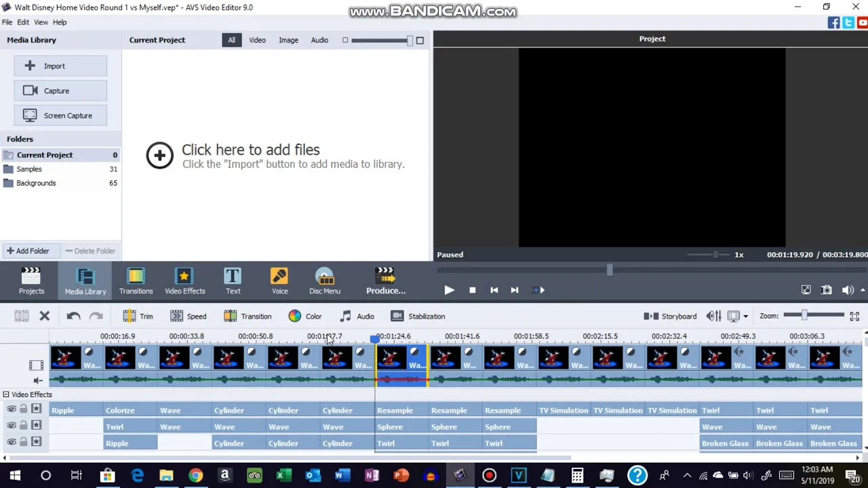Lock the Broken Glass effects line

pyautogui.click(x=24, y=441)
